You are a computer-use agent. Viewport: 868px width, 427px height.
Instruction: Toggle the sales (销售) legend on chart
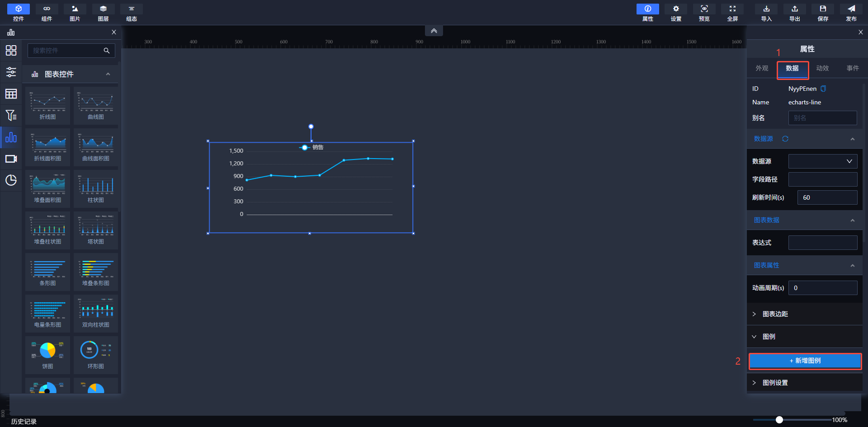point(311,147)
